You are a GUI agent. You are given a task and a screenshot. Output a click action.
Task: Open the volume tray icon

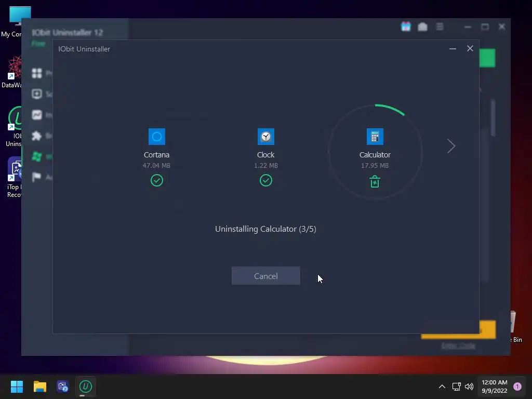469,387
